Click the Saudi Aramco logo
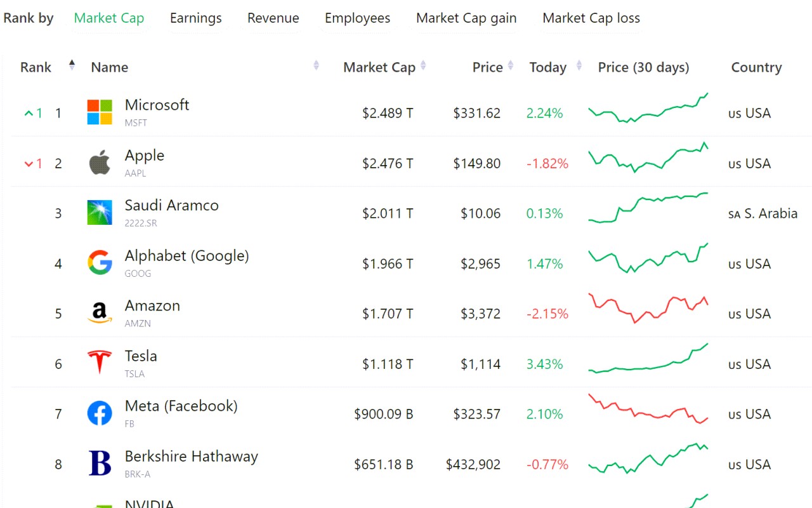Viewport: 812px width, 508px height. [x=100, y=213]
